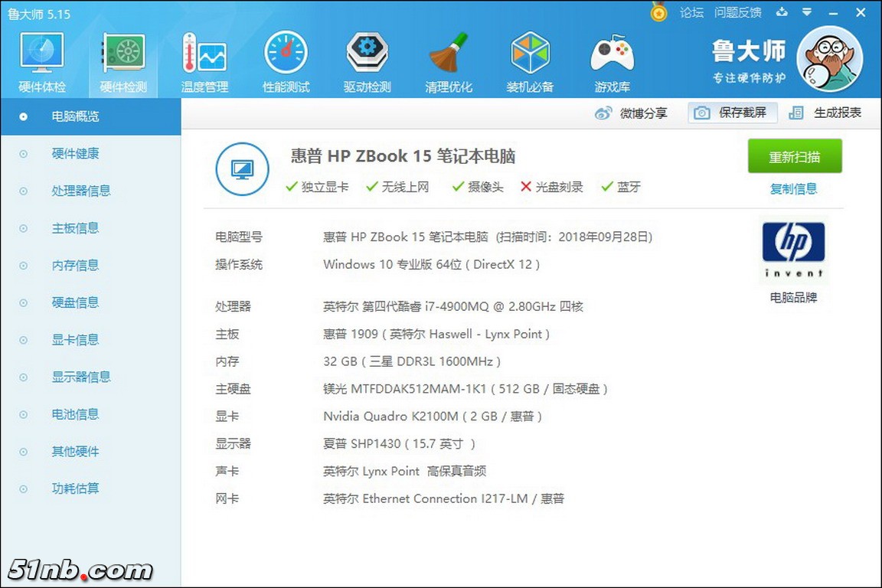The height and width of the screenshot is (588, 882).
Task: Click the green checkmark beside 独立显卡
Action: click(x=292, y=185)
